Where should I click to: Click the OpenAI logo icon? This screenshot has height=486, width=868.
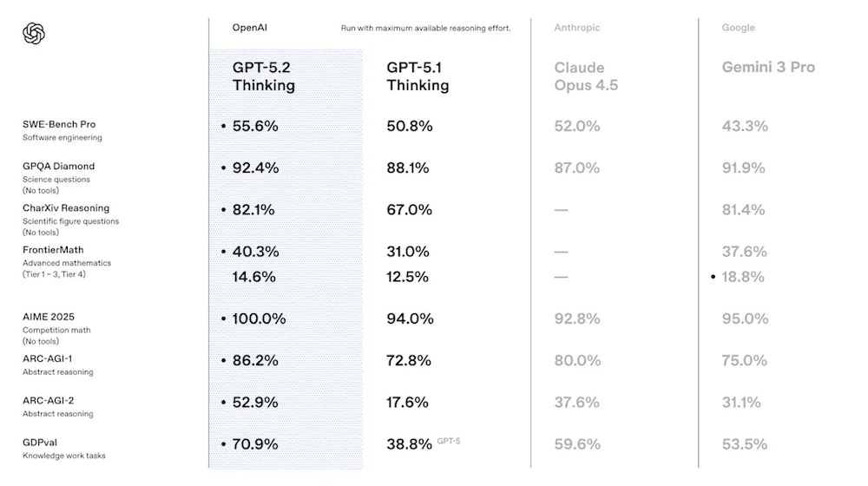click(x=34, y=33)
